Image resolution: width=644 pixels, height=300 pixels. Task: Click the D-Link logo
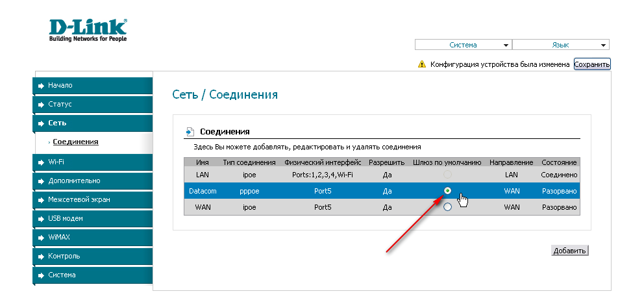click(88, 30)
